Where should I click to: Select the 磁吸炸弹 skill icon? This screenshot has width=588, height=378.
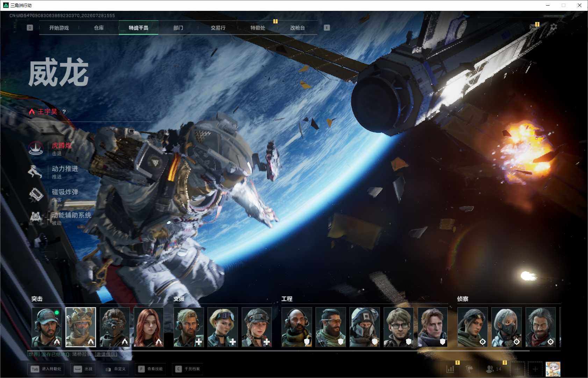click(x=36, y=195)
